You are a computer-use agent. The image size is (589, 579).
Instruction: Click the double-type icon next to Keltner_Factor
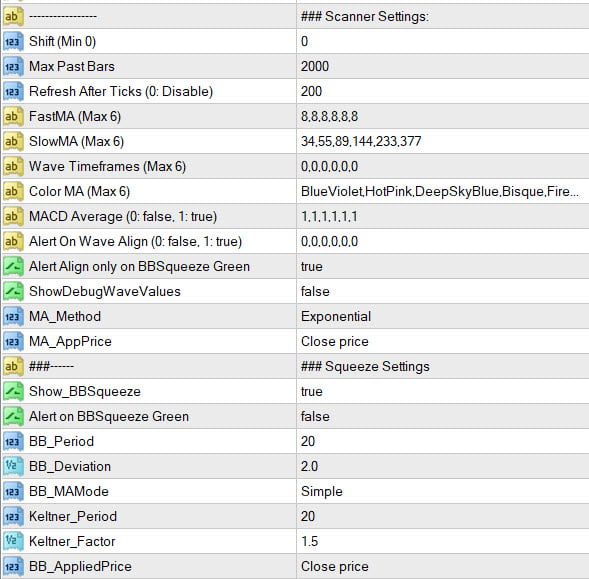(x=13, y=541)
